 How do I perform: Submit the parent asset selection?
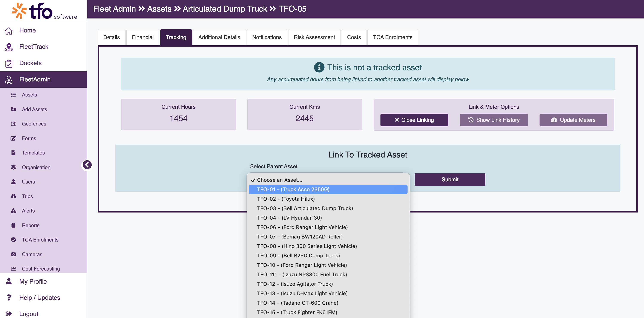click(x=450, y=179)
